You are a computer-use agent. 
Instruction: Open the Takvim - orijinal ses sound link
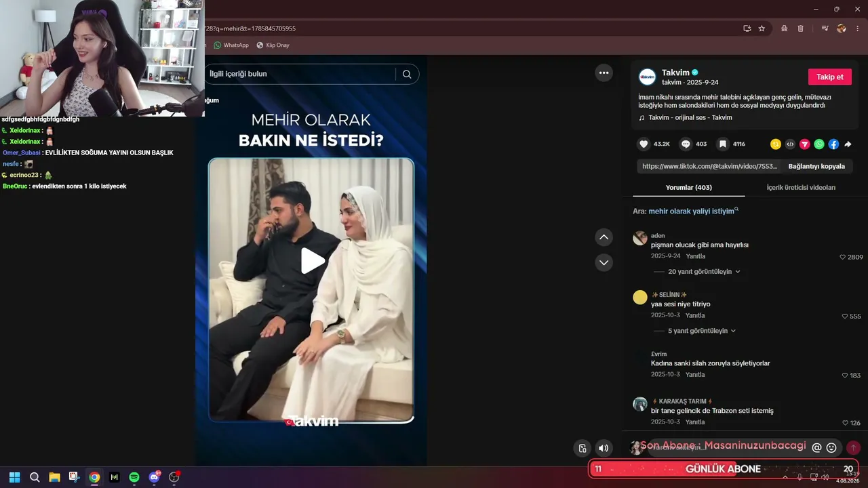click(690, 118)
